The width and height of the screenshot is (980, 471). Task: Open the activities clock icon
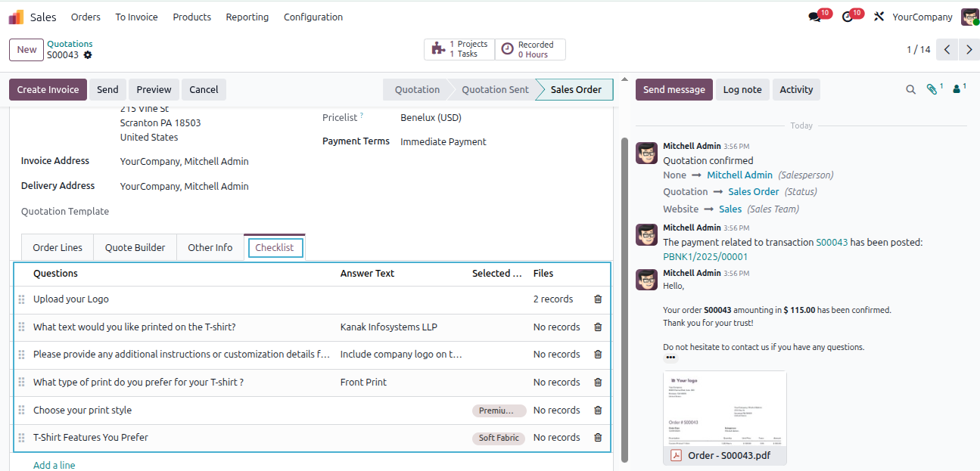pos(847,17)
